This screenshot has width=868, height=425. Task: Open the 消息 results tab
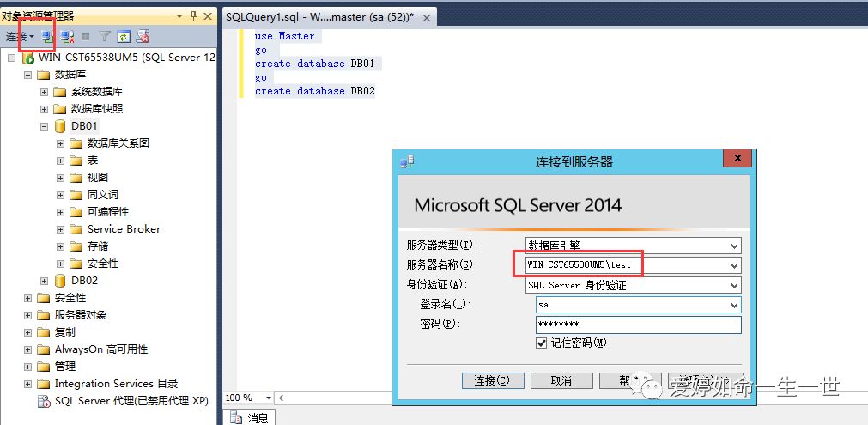pos(249,418)
